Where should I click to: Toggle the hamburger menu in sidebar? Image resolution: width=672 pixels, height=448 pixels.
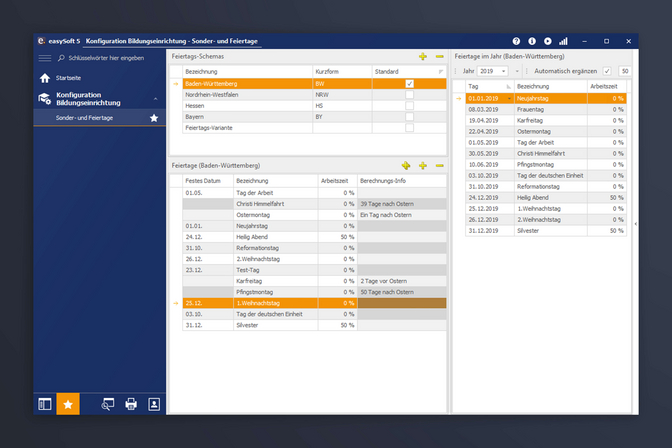click(45, 58)
